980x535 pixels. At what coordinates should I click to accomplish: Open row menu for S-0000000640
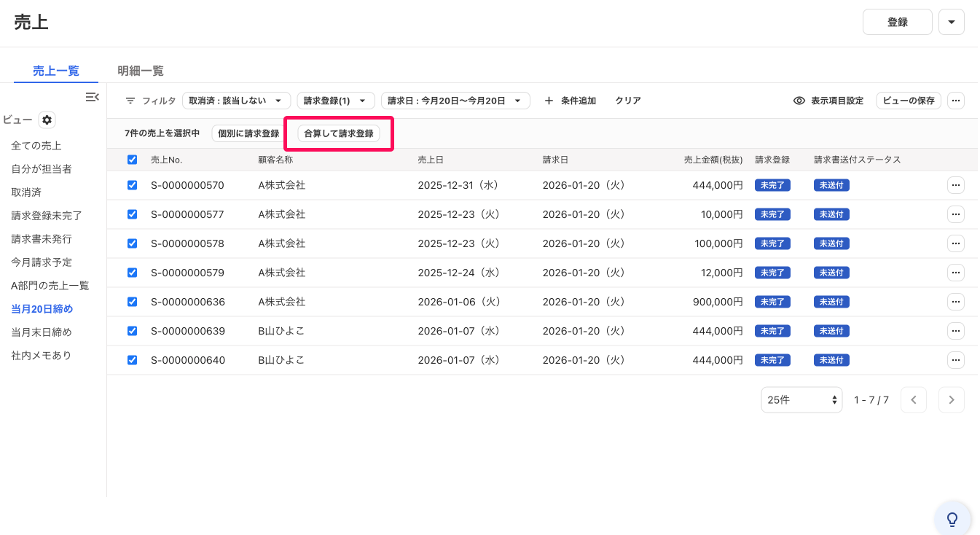[956, 360]
